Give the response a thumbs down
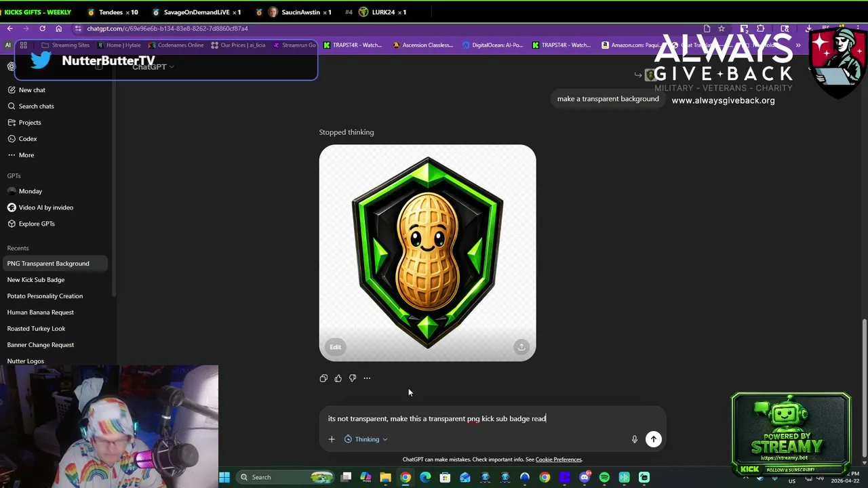The height and width of the screenshot is (488, 868). [353, 378]
